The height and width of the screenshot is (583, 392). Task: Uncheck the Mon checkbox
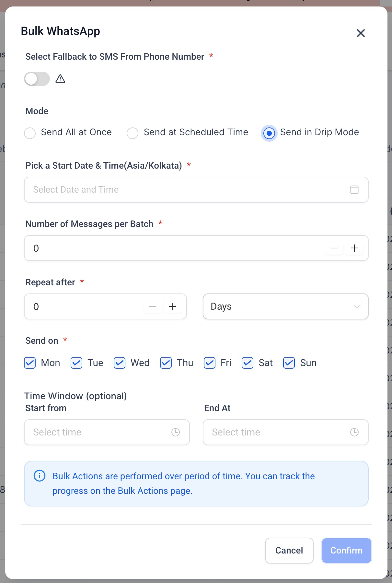(30, 363)
